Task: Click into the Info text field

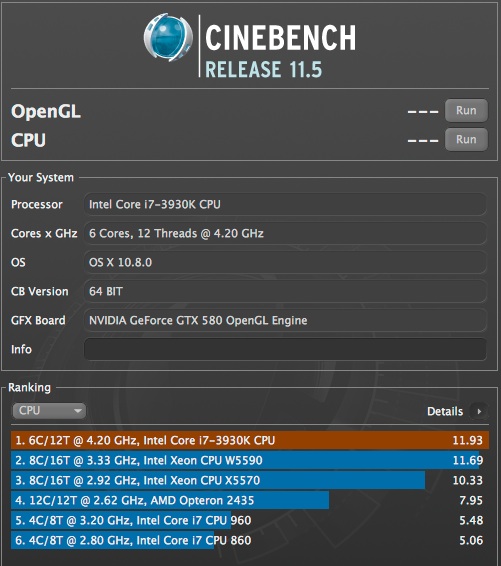Action: click(x=285, y=349)
